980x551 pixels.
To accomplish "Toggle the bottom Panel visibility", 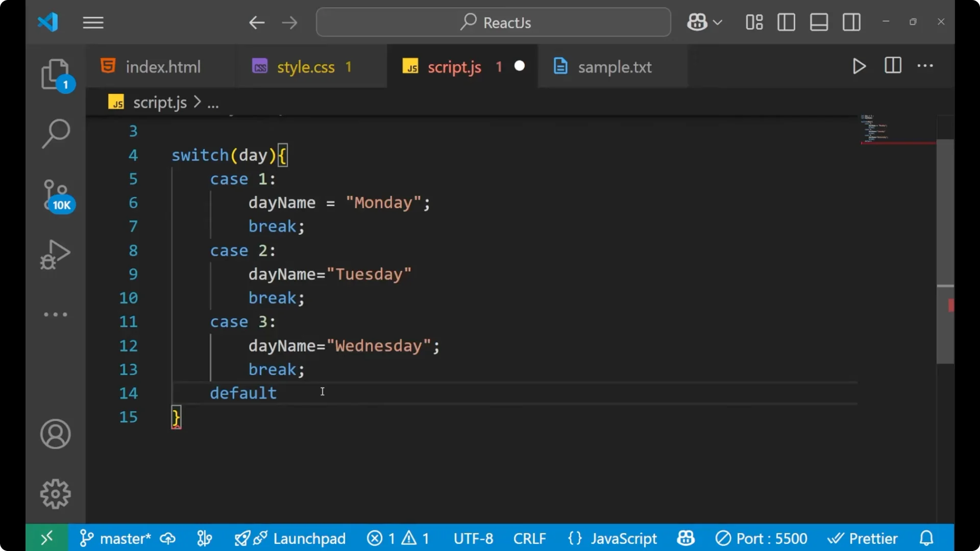I will point(819,22).
